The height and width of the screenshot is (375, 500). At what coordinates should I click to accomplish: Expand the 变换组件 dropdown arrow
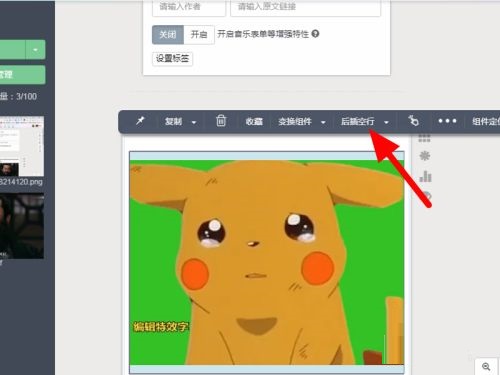tap(323, 122)
